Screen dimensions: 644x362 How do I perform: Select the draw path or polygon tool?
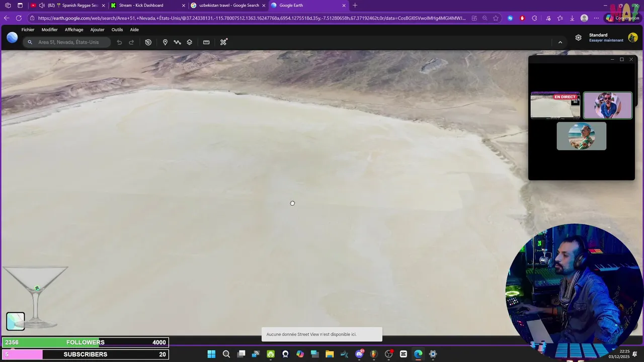point(177,42)
